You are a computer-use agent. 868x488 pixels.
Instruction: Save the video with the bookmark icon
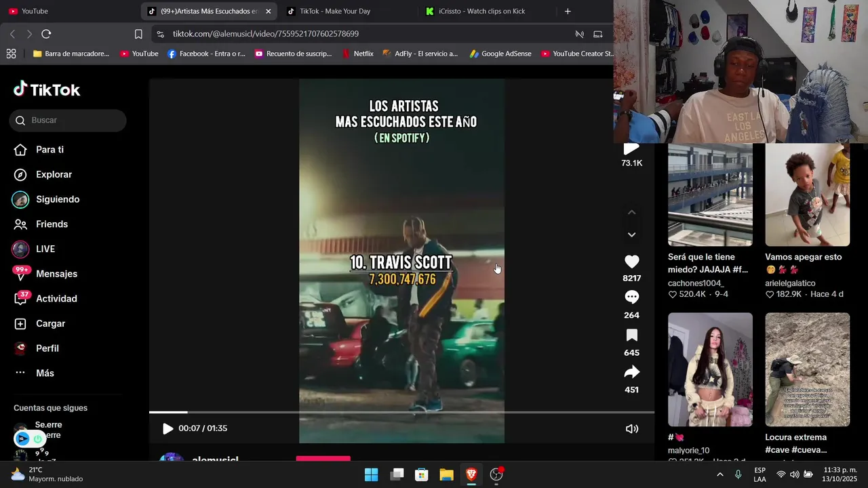pos(631,335)
